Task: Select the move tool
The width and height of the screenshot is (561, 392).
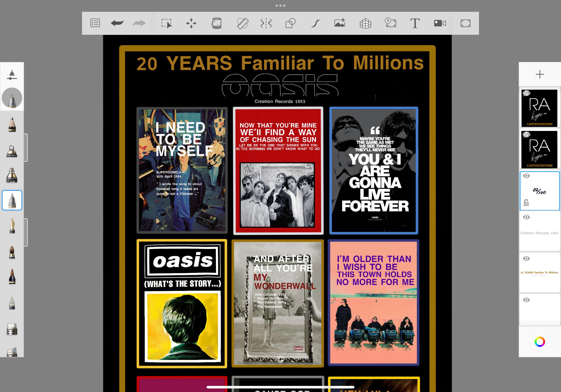Action: point(191,23)
